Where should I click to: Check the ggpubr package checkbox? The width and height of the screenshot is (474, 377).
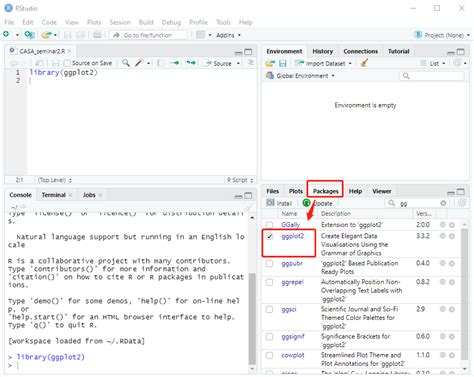[269, 264]
